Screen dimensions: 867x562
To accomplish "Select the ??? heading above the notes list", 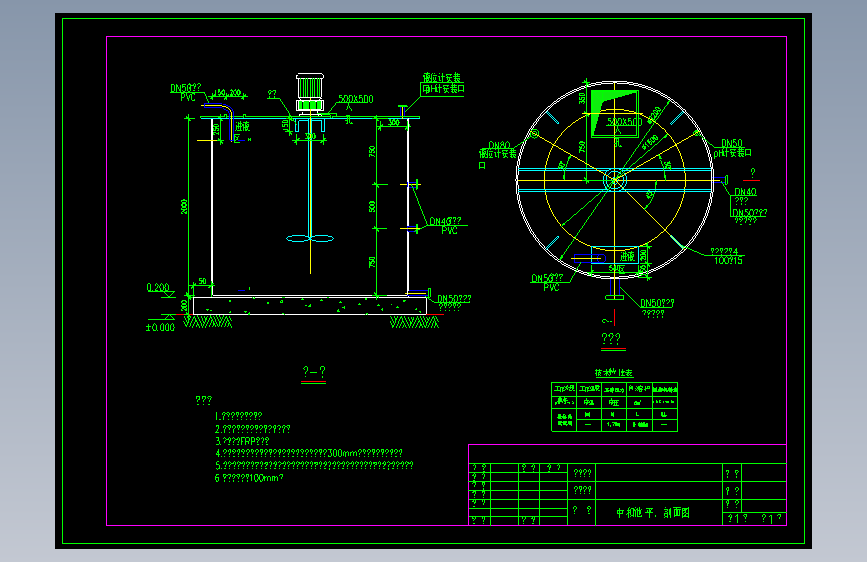I will point(203,400).
